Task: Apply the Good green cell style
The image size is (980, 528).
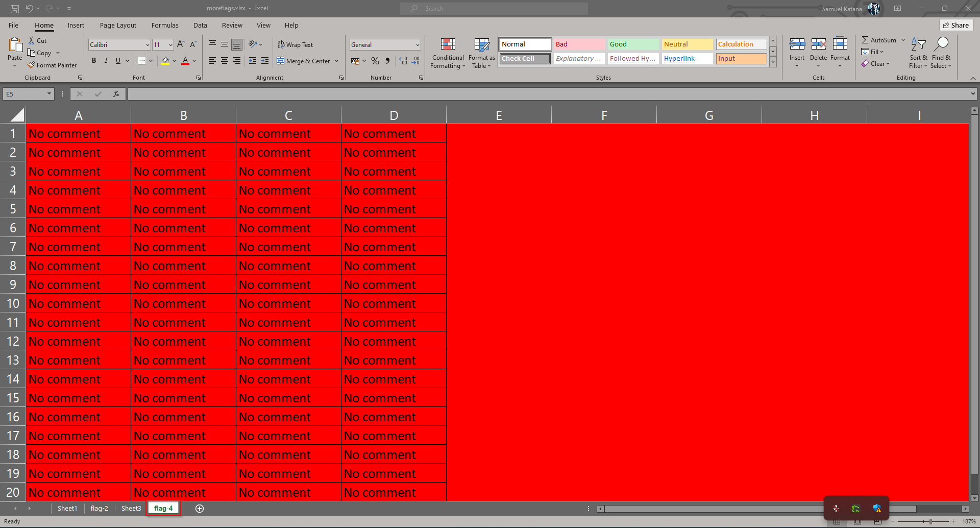Action: point(632,44)
